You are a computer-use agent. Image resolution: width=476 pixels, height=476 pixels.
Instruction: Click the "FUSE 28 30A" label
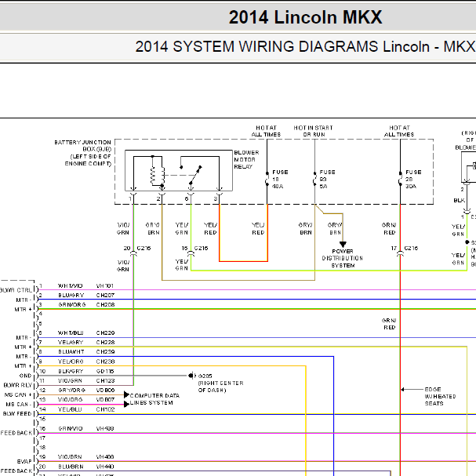(413, 179)
